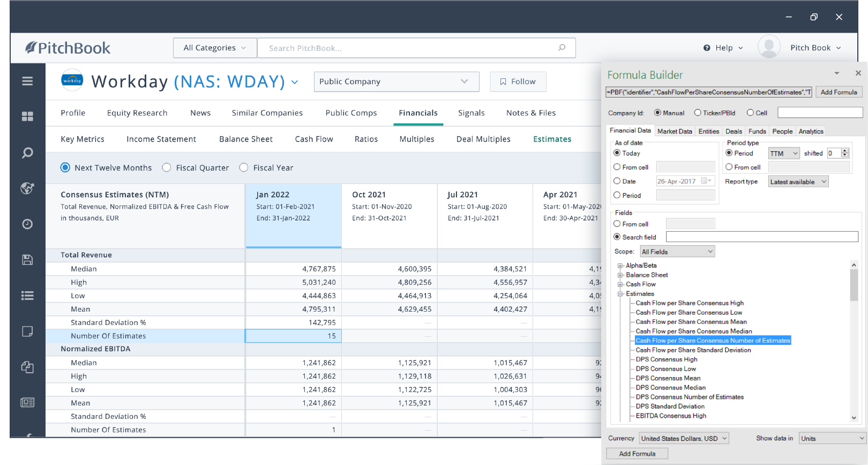Open the Help menu
Viewport: 868px width, 465px height.
point(723,48)
